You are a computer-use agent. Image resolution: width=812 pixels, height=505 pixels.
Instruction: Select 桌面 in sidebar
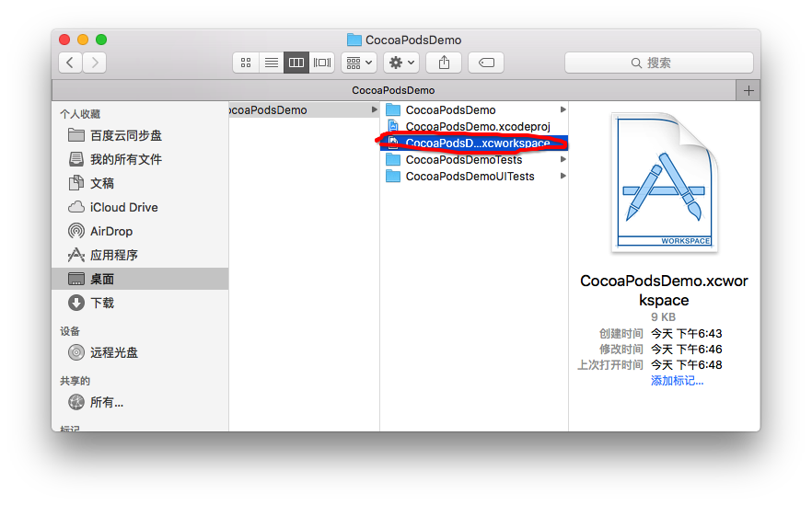point(140,279)
